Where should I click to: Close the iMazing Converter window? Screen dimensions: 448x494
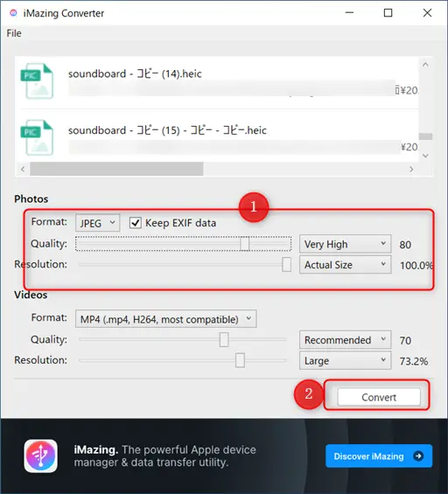tap(427, 13)
